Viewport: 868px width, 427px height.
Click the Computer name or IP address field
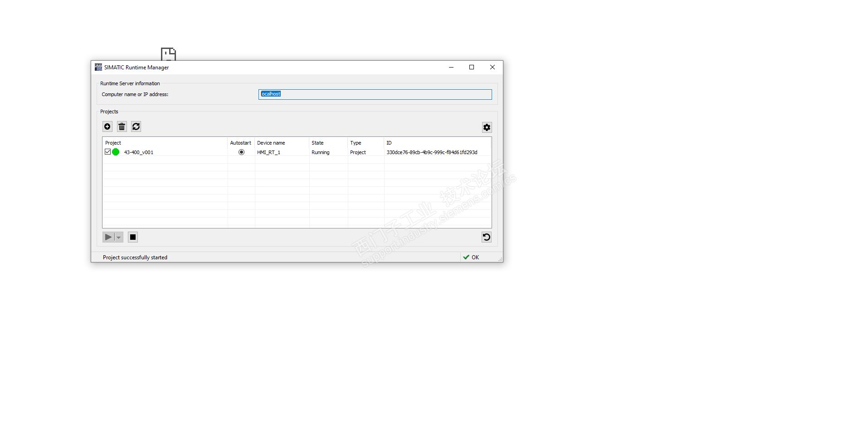tap(375, 94)
